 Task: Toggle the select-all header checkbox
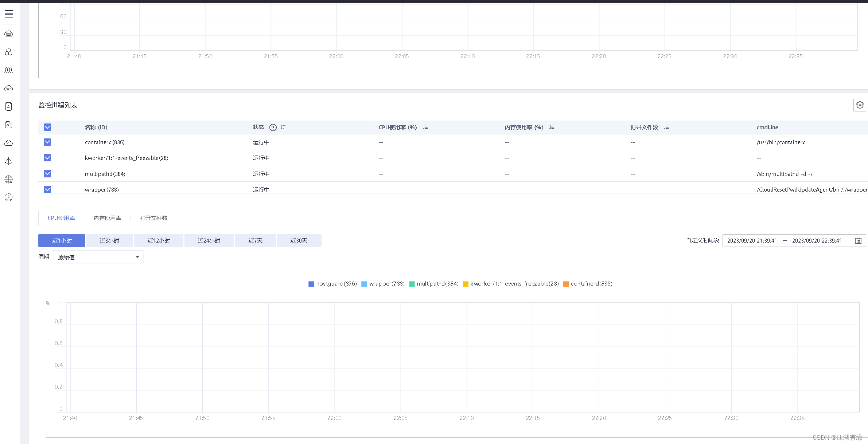click(x=47, y=127)
